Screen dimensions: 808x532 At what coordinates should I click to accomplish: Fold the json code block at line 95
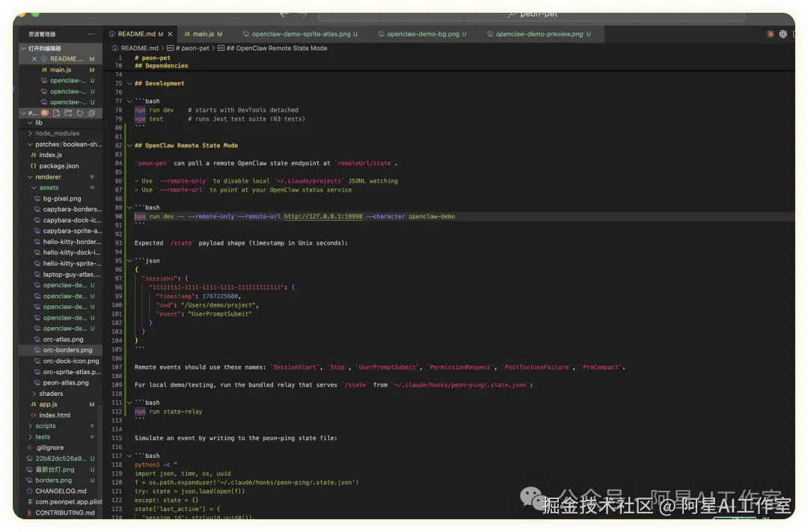129,261
